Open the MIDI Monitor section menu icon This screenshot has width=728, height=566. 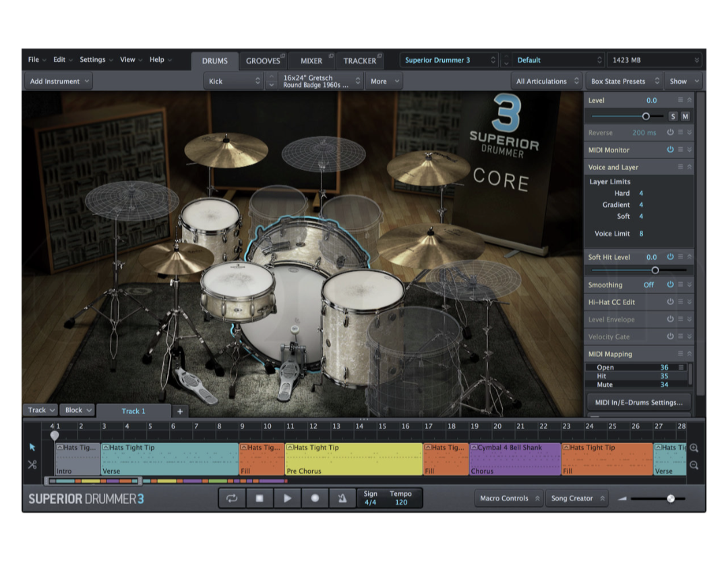(680, 150)
